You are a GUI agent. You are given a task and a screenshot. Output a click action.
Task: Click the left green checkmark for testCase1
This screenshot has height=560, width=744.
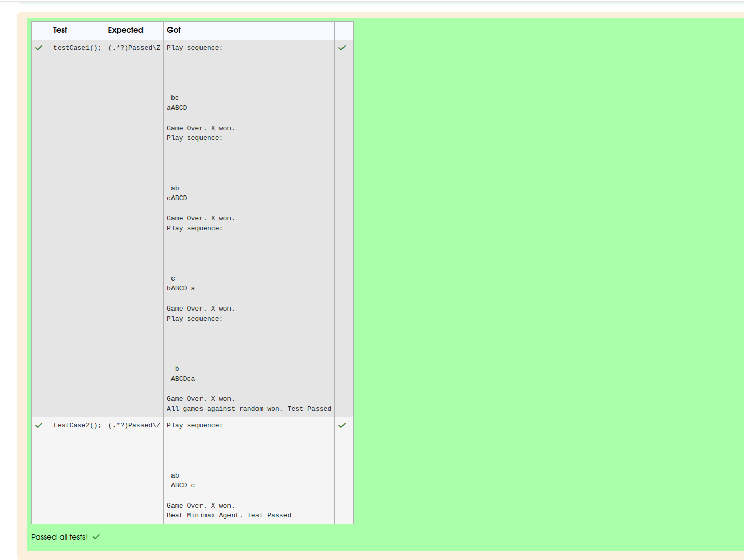pos(39,48)
